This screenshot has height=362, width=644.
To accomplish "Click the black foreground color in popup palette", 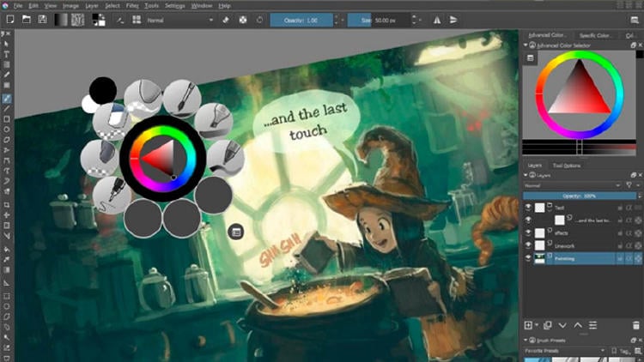I will pos(102,89).
